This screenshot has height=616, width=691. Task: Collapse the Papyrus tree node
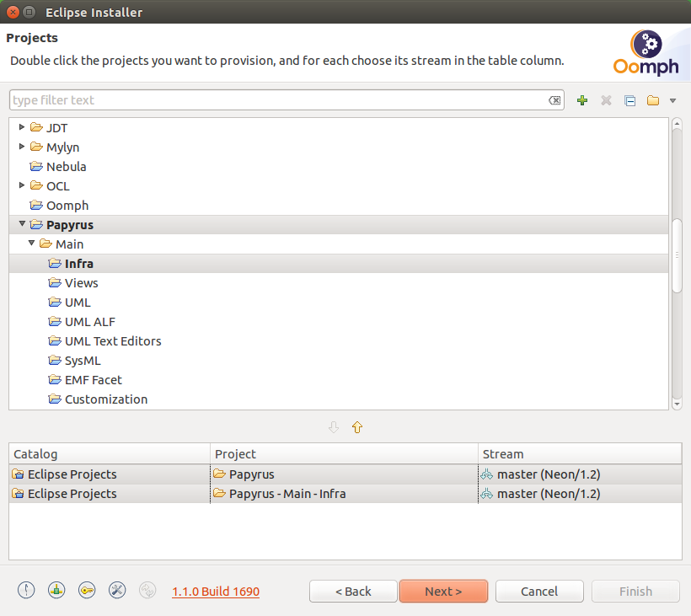[22, 224]
